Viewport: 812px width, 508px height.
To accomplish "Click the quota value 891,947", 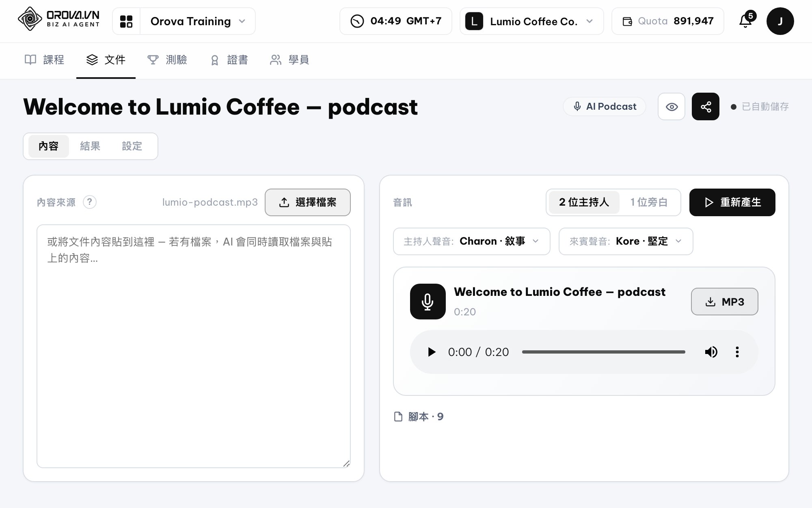I will (x=693, y=21).
